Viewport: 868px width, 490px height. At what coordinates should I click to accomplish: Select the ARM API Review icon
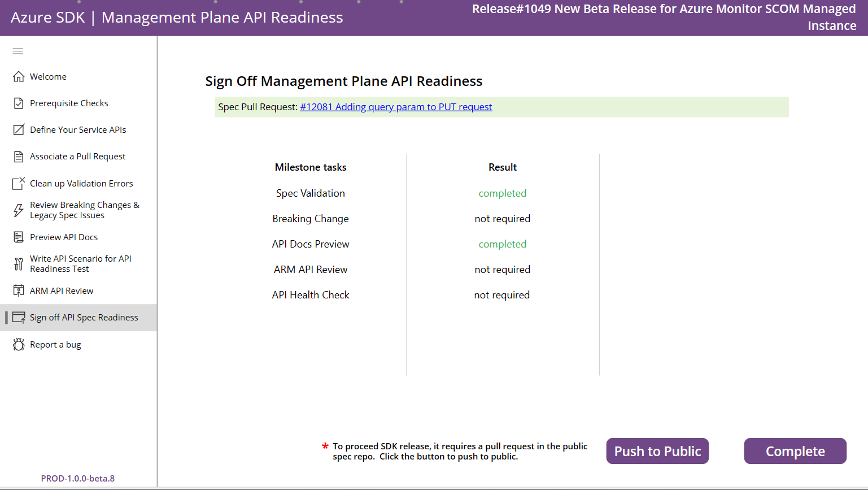[x=17, y=290]
